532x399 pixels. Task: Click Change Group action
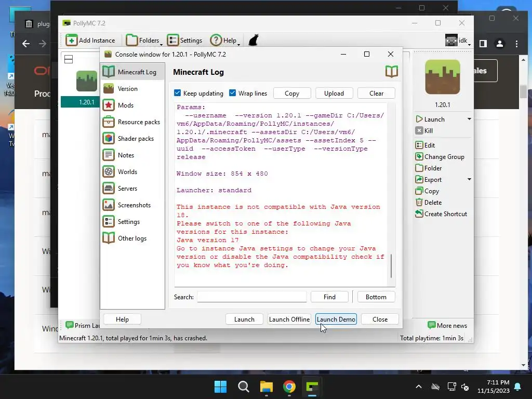click(x=440, y=157)
